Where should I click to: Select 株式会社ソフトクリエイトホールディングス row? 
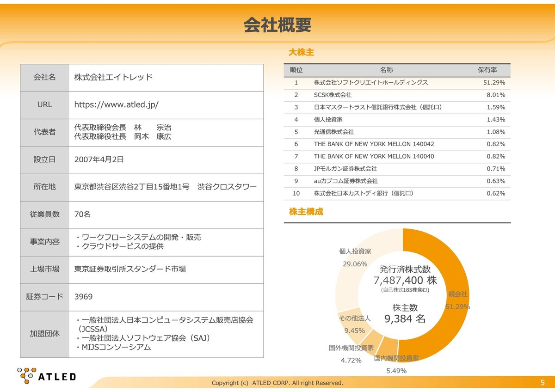pos(397,83)
